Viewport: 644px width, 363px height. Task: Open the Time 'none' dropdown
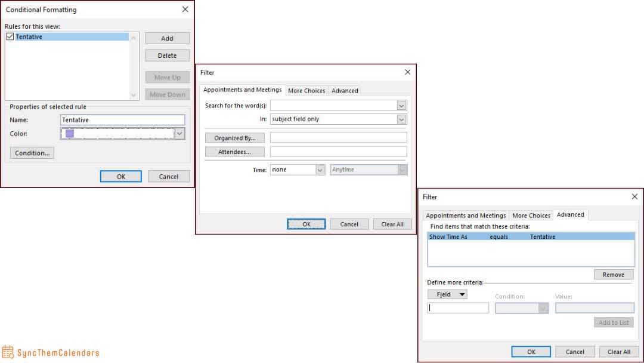pyautogui.click(x=320, y=170)
